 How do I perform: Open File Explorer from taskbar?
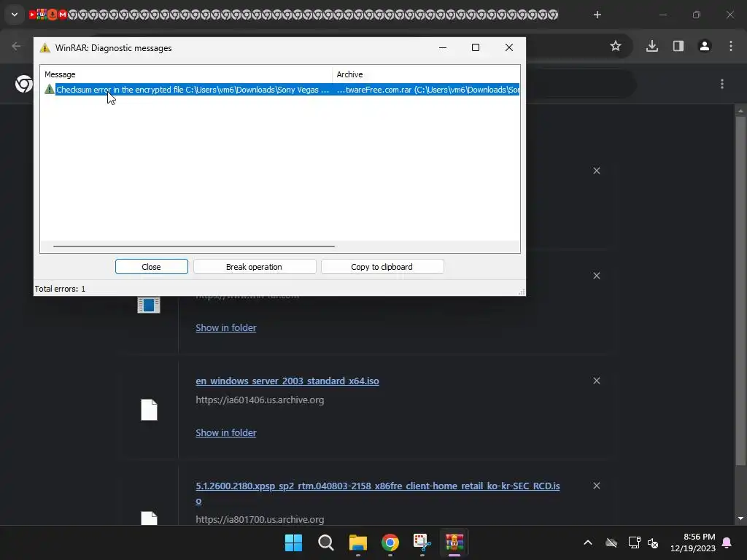pyautogui.click(x=357, y=542)
